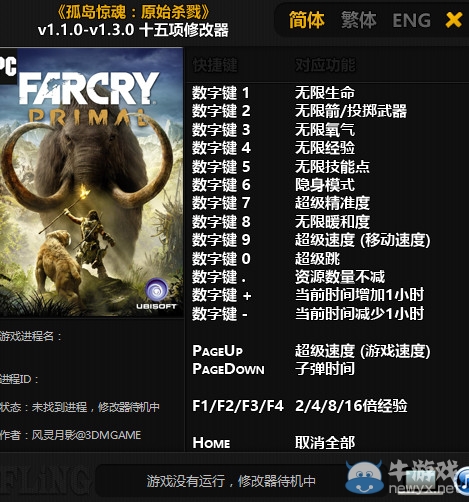Click the 数字键 6 hotkey label
This screenshot has width=469, height=502.
[221, 185]
